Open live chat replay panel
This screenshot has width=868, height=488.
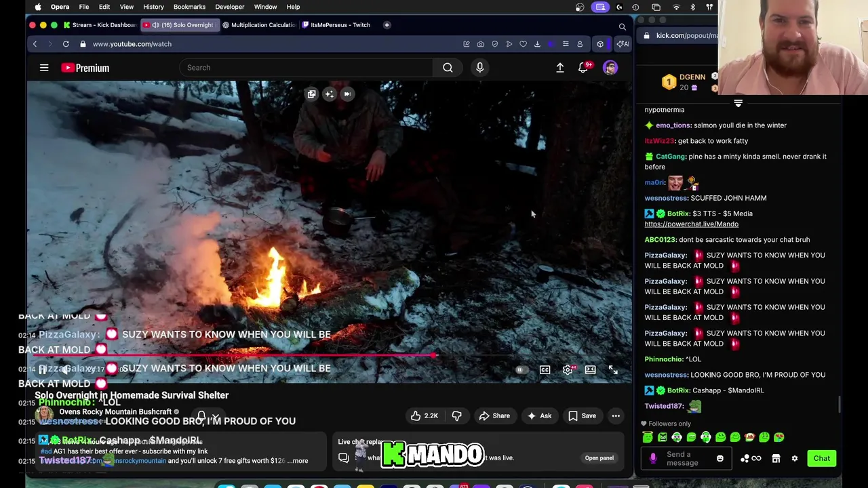(x=599, y=458)
